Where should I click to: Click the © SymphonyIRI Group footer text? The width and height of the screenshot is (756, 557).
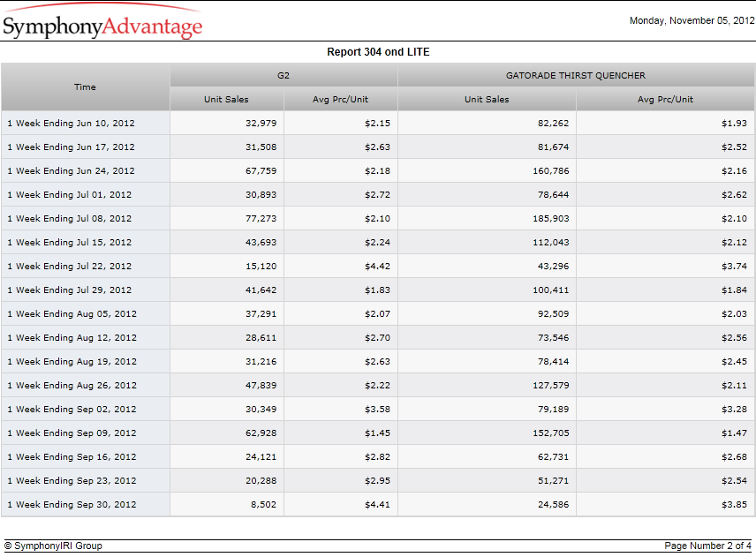pos(53,546)
